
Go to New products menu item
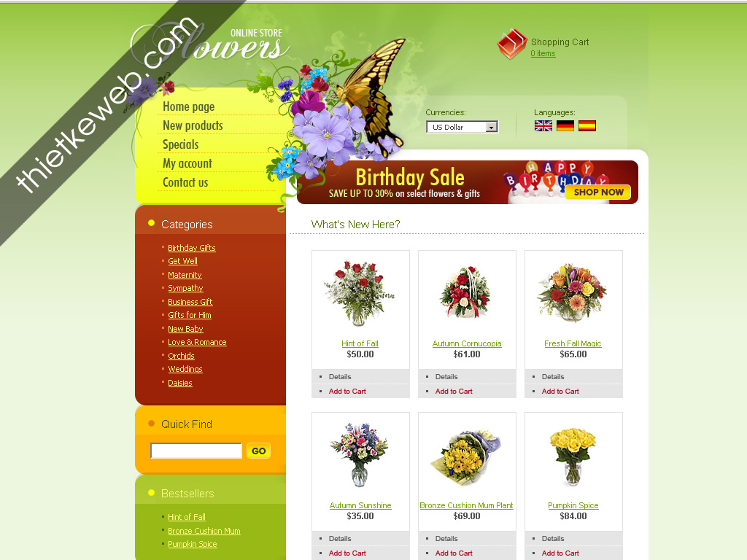pos(193,125)
